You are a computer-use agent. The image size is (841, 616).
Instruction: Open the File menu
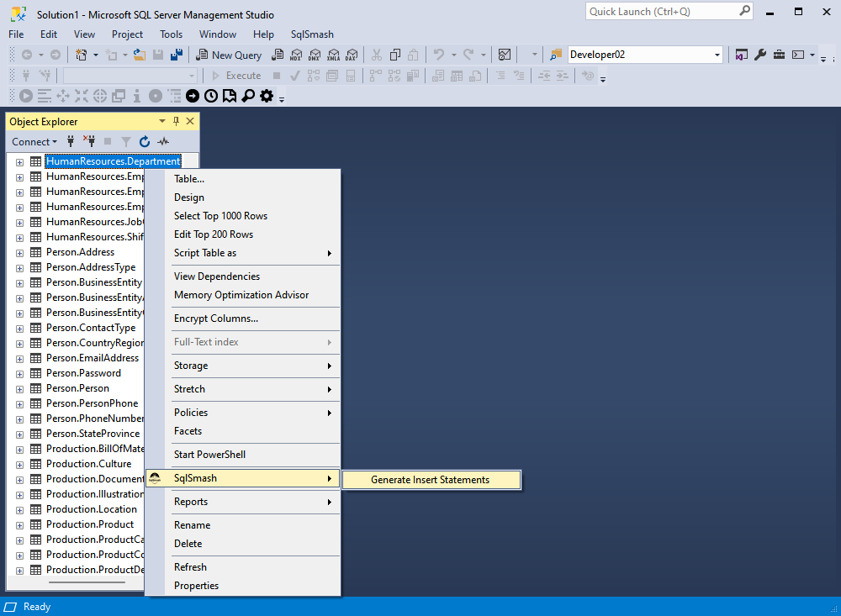[16, 34]
